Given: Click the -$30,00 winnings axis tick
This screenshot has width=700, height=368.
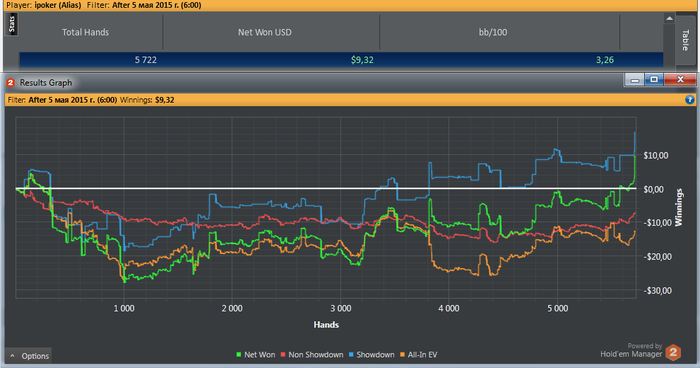Looking at the screenshot, I should pos(657,291).
